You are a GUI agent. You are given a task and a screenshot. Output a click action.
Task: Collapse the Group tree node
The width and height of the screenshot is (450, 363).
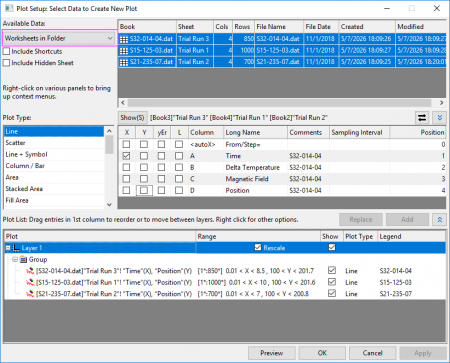(x=15, y=259)
